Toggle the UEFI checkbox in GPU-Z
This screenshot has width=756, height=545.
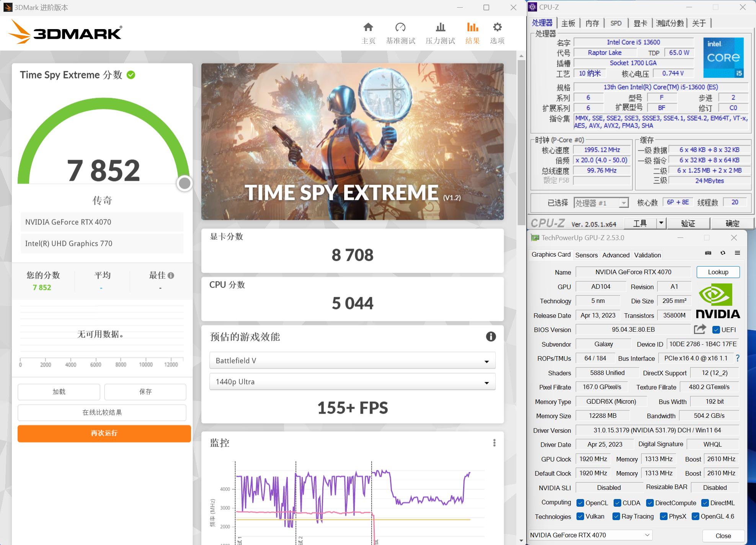716,329
